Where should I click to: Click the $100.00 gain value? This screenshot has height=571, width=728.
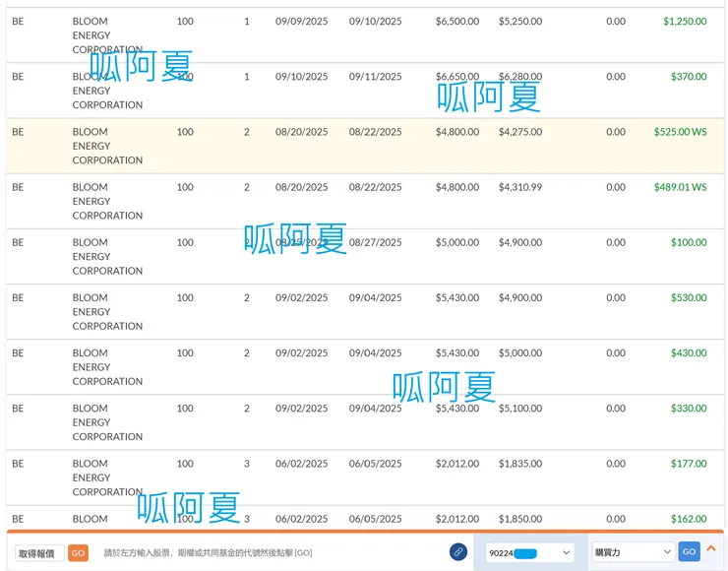click(689, 242)
